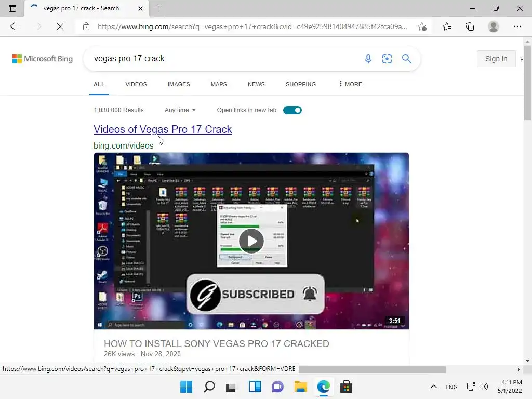Switch to the SHOPPING tab
The width and height of the screenshot is (532, 399).
tap(301, 84)
